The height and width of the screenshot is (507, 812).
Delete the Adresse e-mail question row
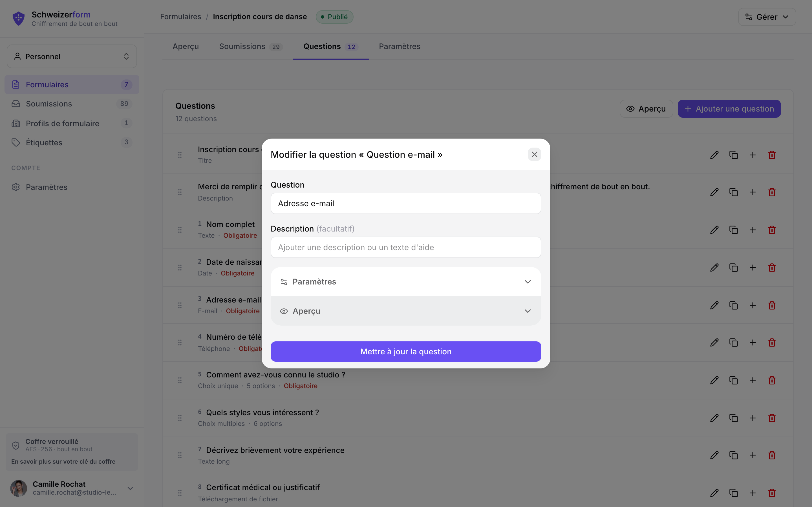point(772,305)
